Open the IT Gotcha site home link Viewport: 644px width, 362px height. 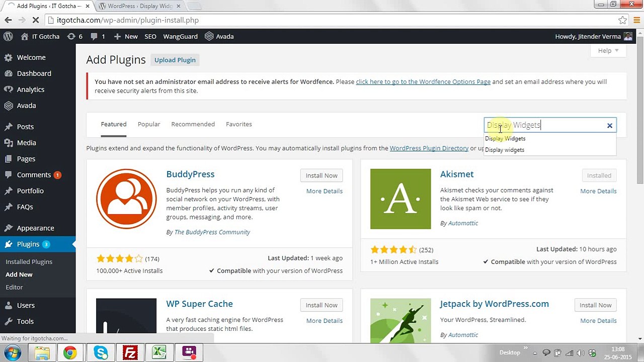[x=40, y=36]
